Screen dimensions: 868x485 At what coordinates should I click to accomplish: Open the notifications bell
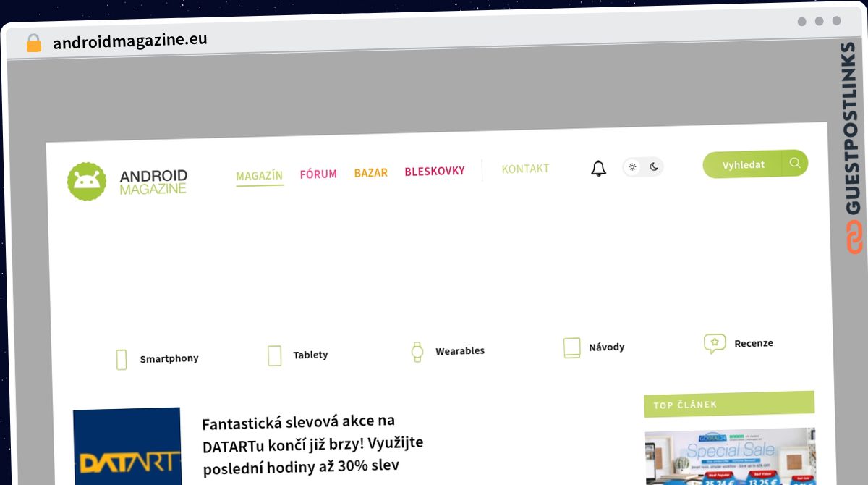598,169
